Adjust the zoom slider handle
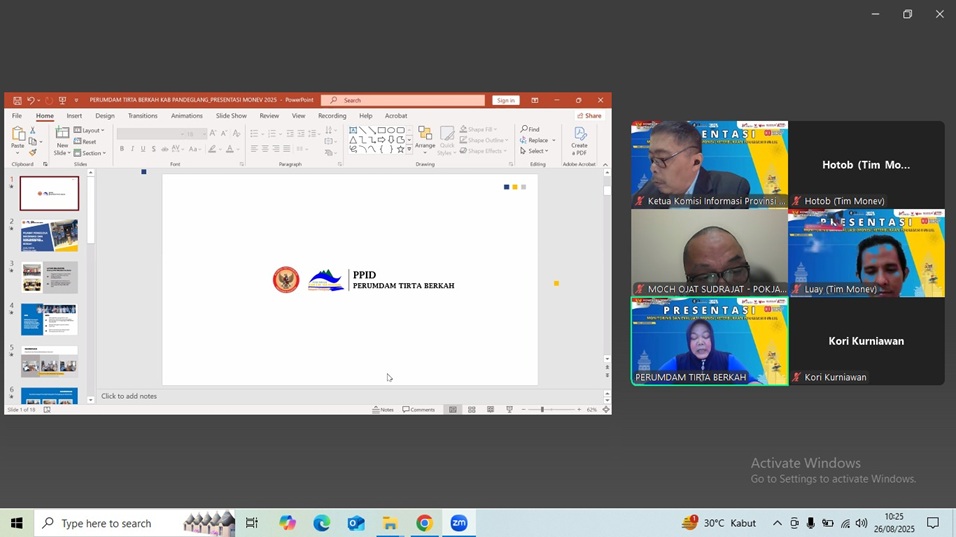Image resolution: width=956 pixels, height=537 pixels. pos(542,410)
